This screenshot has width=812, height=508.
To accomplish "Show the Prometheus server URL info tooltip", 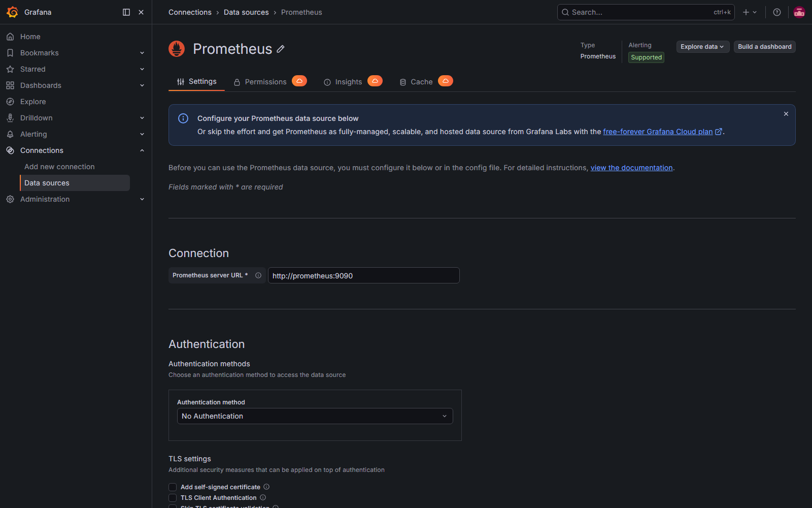I will point(258,275).
